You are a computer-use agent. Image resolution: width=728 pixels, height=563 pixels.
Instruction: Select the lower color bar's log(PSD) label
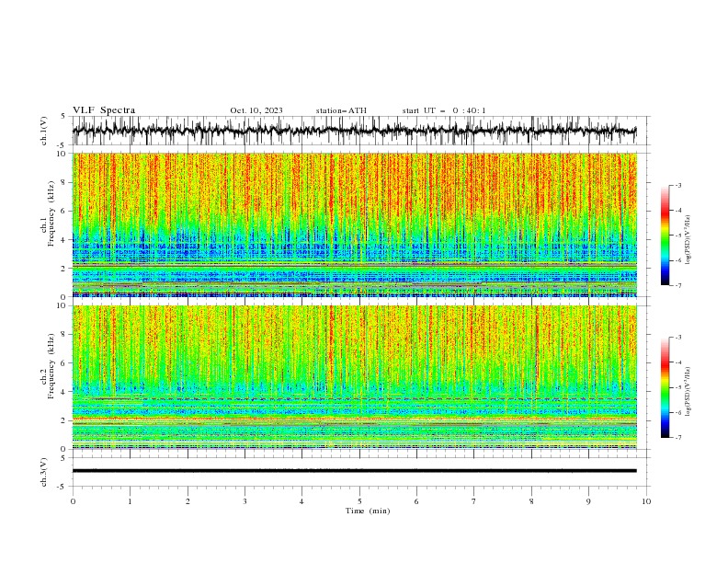coord(688,393)
